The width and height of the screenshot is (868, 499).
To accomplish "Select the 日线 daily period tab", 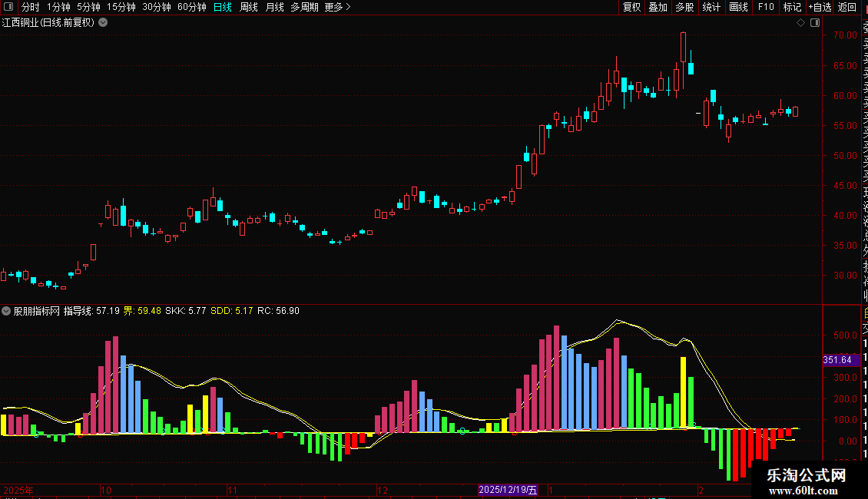I will click(x=223, y=7).
